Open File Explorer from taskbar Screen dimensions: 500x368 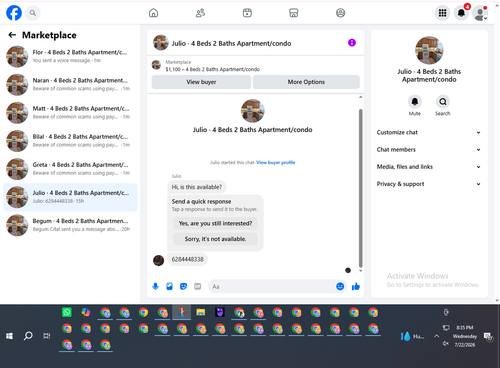tap(201, 312)
